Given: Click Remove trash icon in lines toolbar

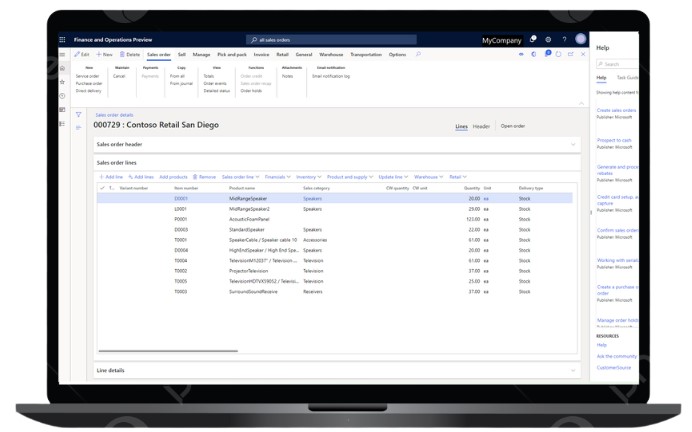Looking at the screenshot, I should (x=204, y=177).
